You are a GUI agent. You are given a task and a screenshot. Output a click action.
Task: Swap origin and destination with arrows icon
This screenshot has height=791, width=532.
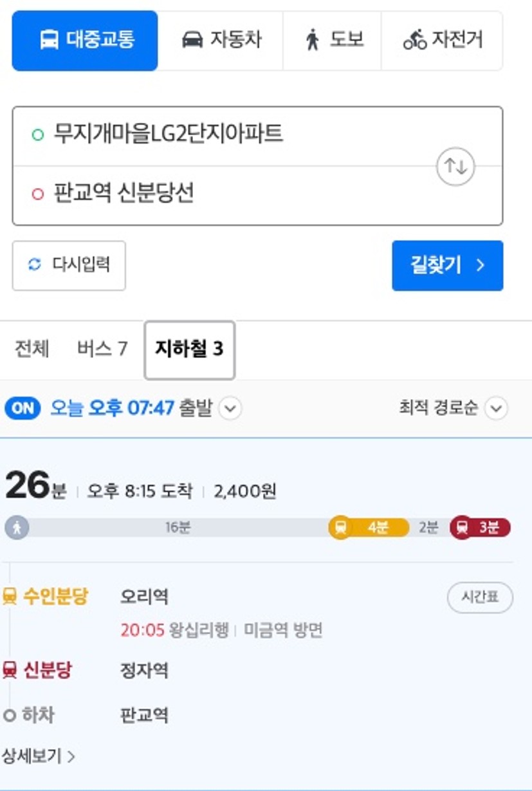pos(455,167)
